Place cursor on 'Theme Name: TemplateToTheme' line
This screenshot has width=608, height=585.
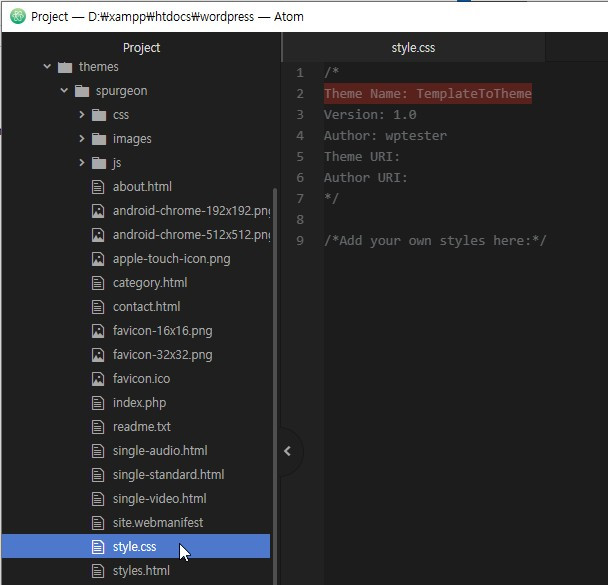point(428,94)
